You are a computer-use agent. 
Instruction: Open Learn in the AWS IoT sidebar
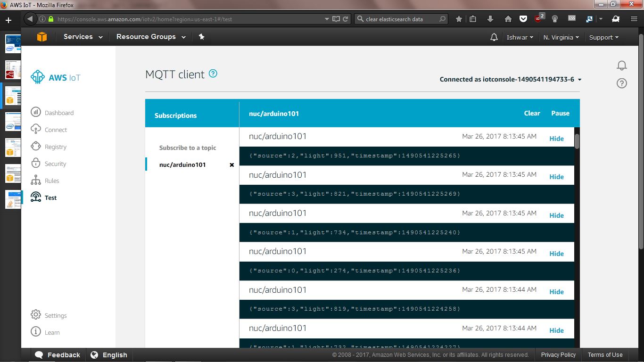point(45,332)
